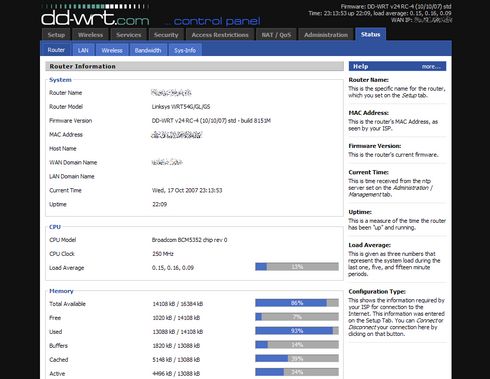Click the WAN Domain Name label
Viewport: 490px width, 379px height.
[73, 163]
